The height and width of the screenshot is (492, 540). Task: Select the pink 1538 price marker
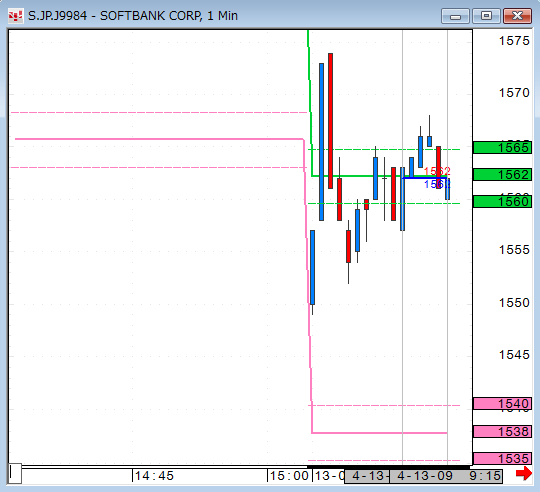click(502, 431)
